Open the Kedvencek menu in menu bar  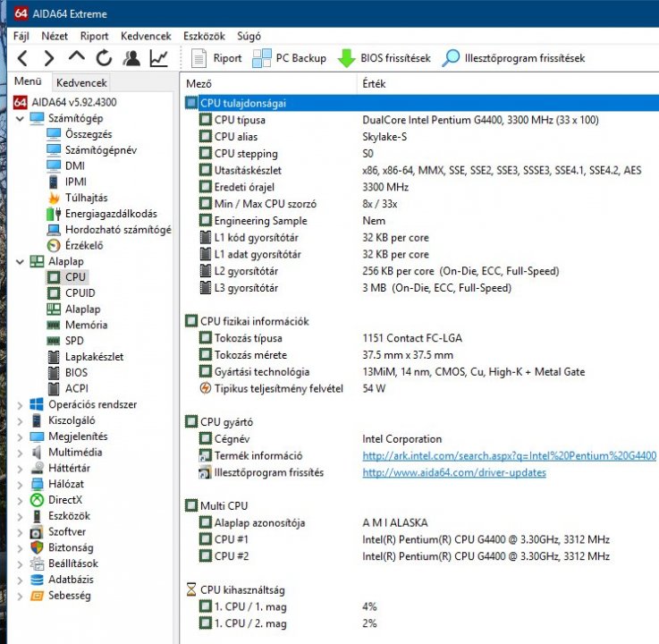[146, 36]
